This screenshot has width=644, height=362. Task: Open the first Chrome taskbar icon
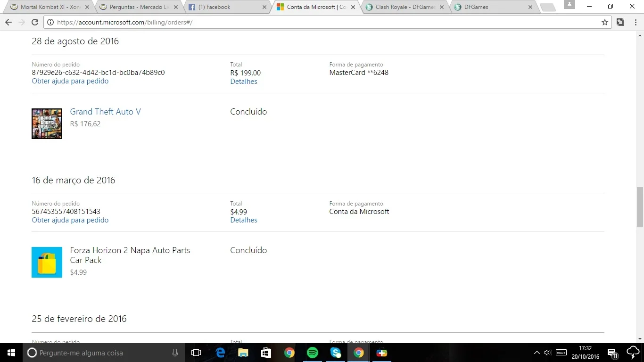pos(289,353)
